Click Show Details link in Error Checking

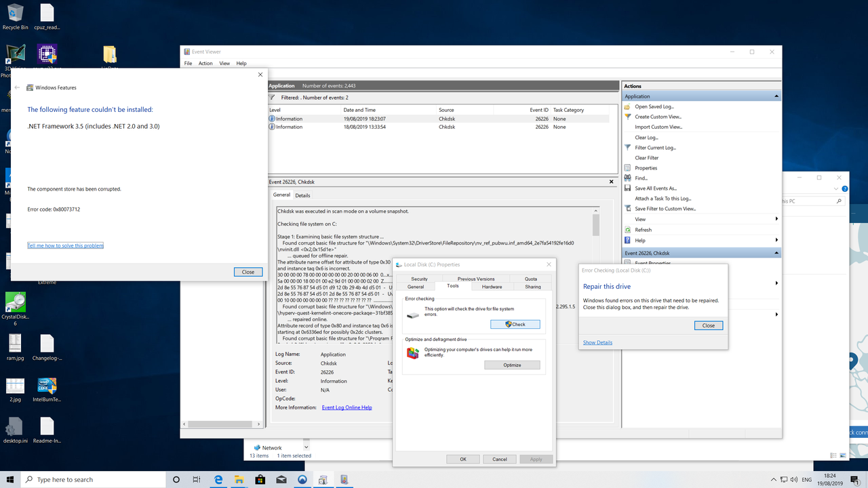(597, 342)
